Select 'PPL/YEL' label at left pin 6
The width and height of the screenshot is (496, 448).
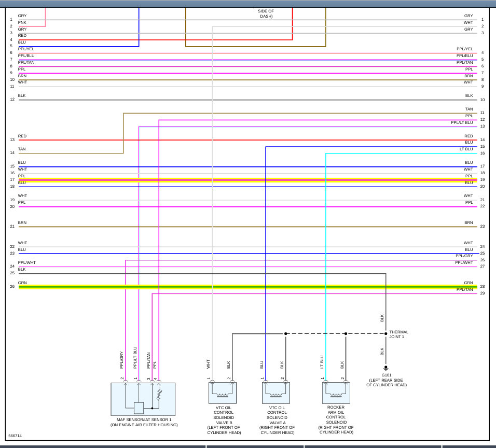coord(26,49)
